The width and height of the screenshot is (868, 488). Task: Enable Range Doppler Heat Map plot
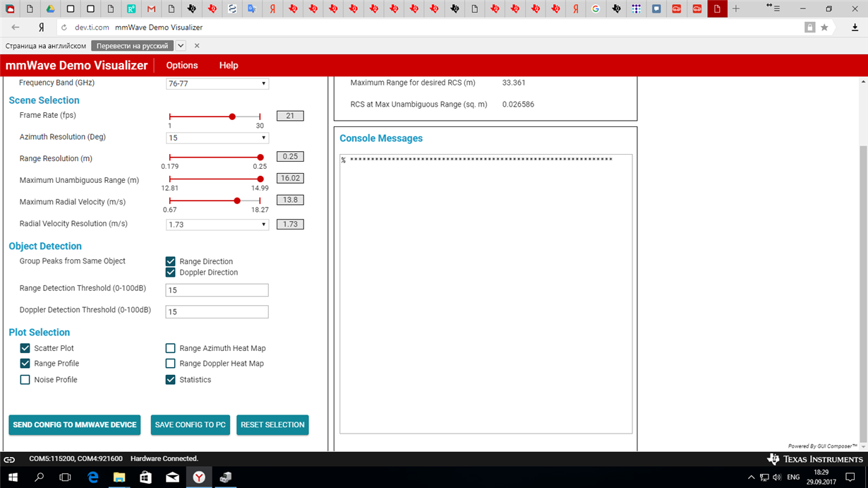[x=170, y=363]
